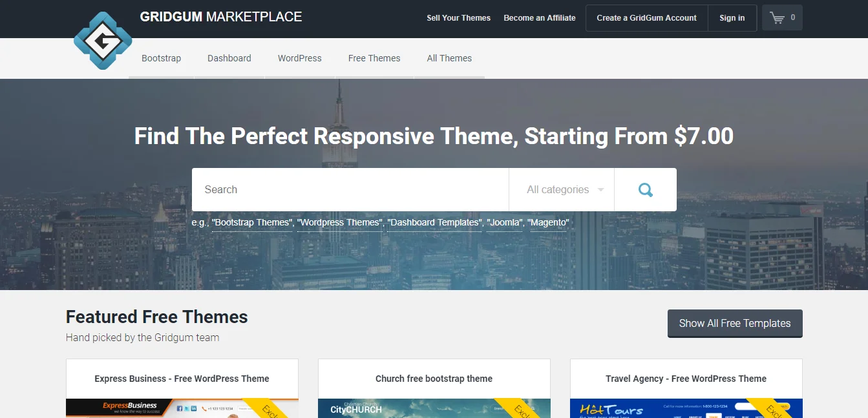This screenshot has height=418, width=868.
Task: Select the All Themes tab
Action: pyautogui.click(x=449, y=58)
